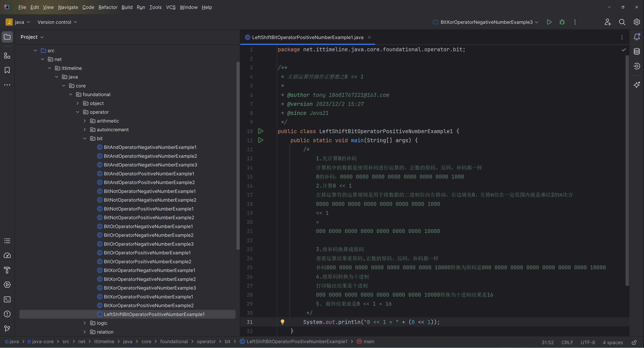Open the Build hammer tool window
This screenshot has width=644, height=348.
coord(7,270)
